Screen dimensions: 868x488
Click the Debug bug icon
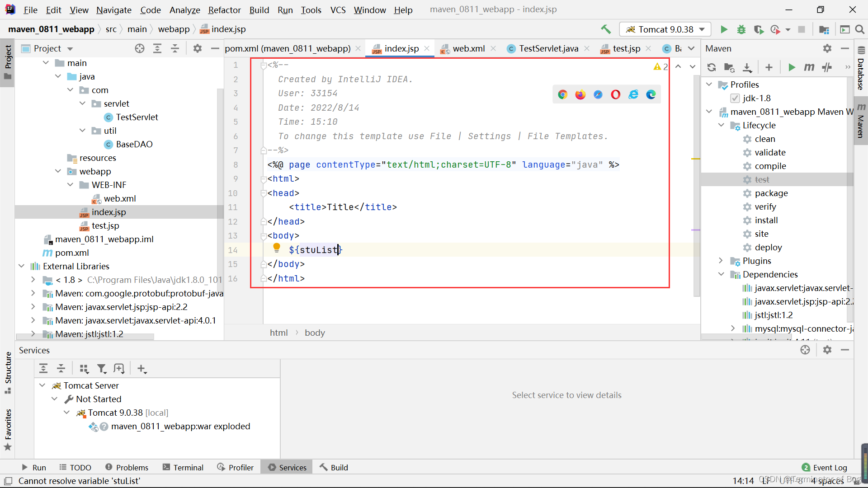(741, 29)
